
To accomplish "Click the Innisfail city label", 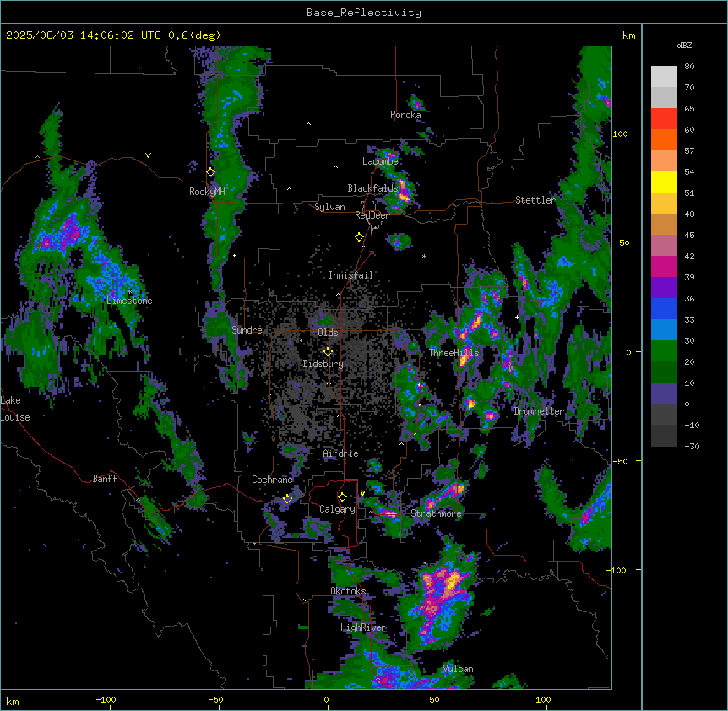I will click(351, 275).
